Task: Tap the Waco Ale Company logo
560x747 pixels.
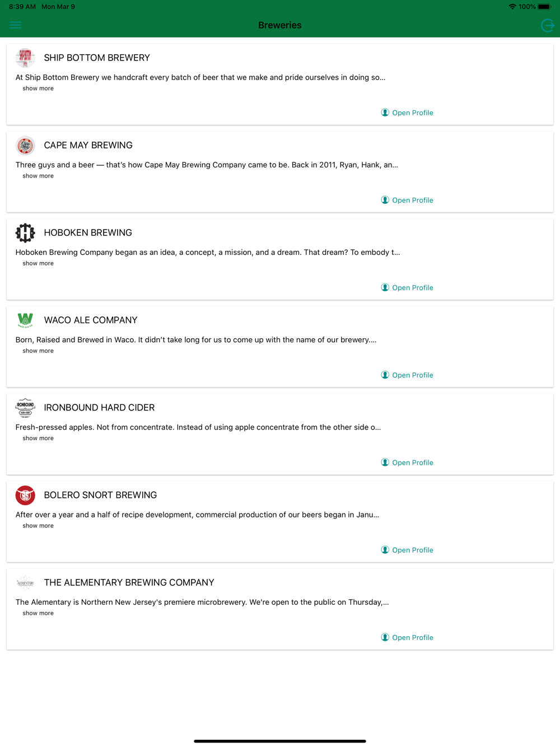Action: pos(25,320)
